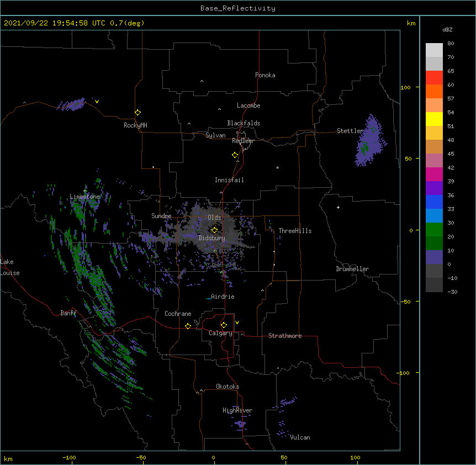Click the Stettler city label
476x465 pixels.
click(x=350, y=131)
